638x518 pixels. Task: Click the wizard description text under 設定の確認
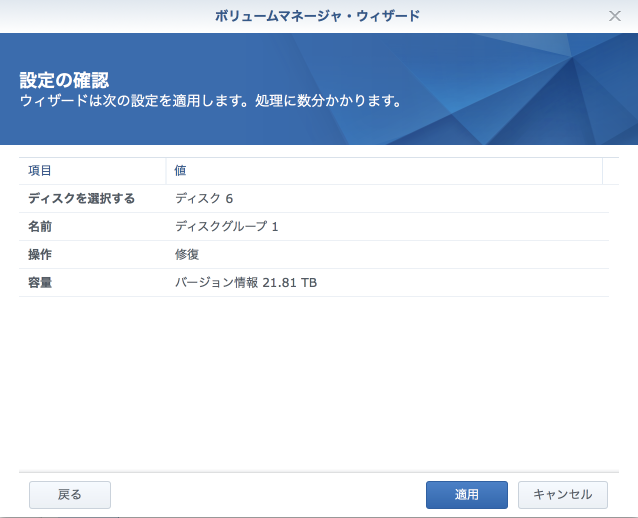211,101
